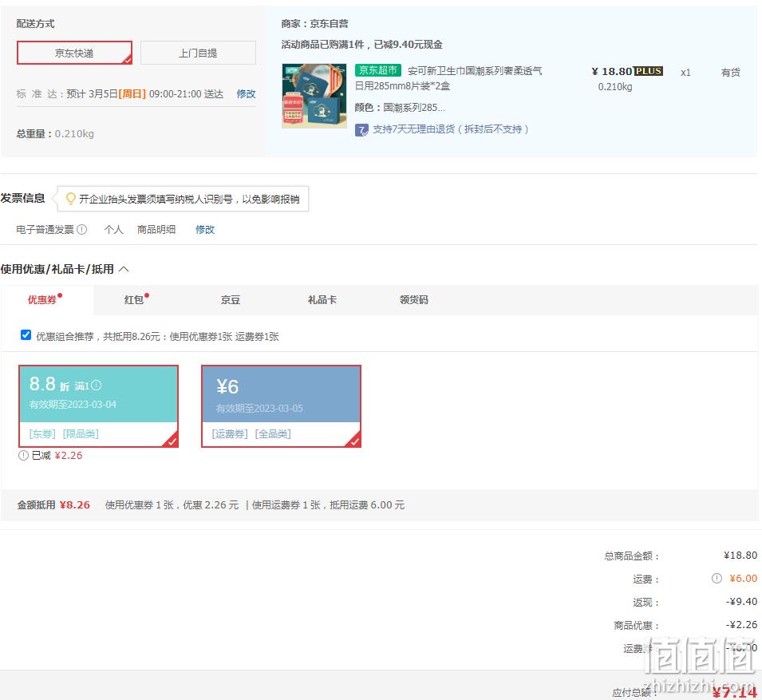The width and height of the screenshot is (762, 700).
Task: Click info icon beside 已减 ¥2.26
Action: [x=23, y=456]
